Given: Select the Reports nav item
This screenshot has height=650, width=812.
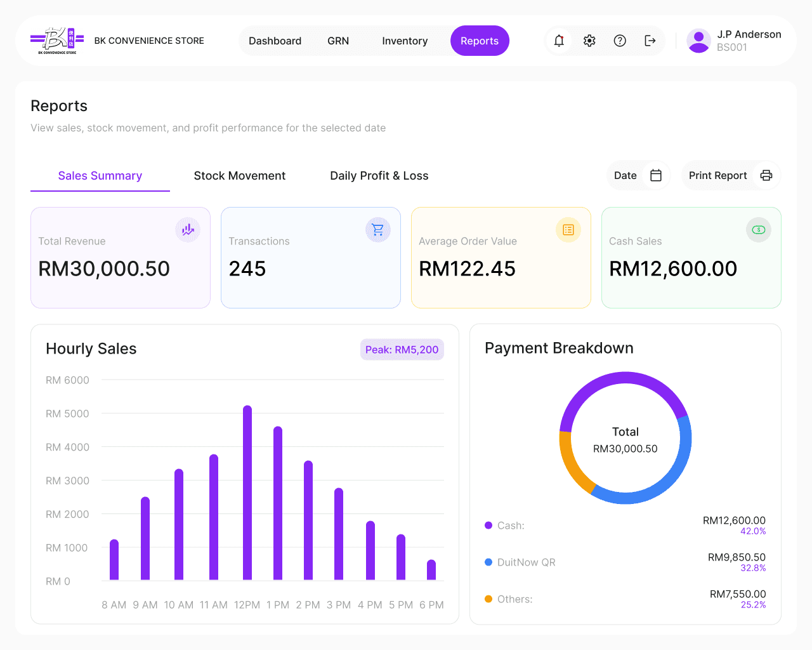Looking at the screenshot, I should click(x=480, y=41).
